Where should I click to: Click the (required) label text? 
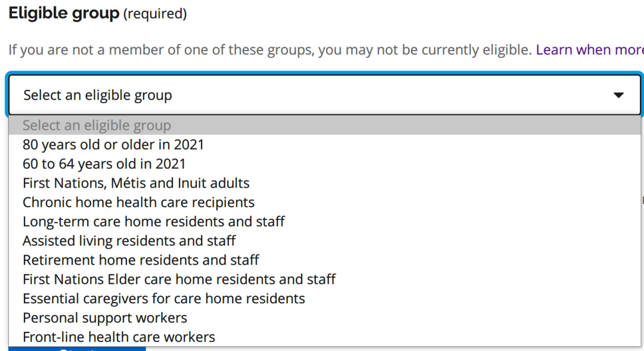(x=155, y=14)
